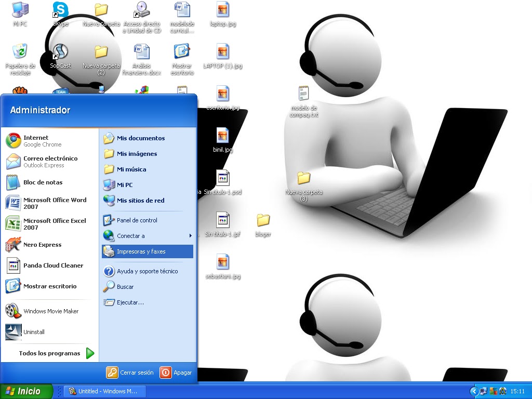Select the Nueva carpeta desktop folder

[x=101, y=14]
